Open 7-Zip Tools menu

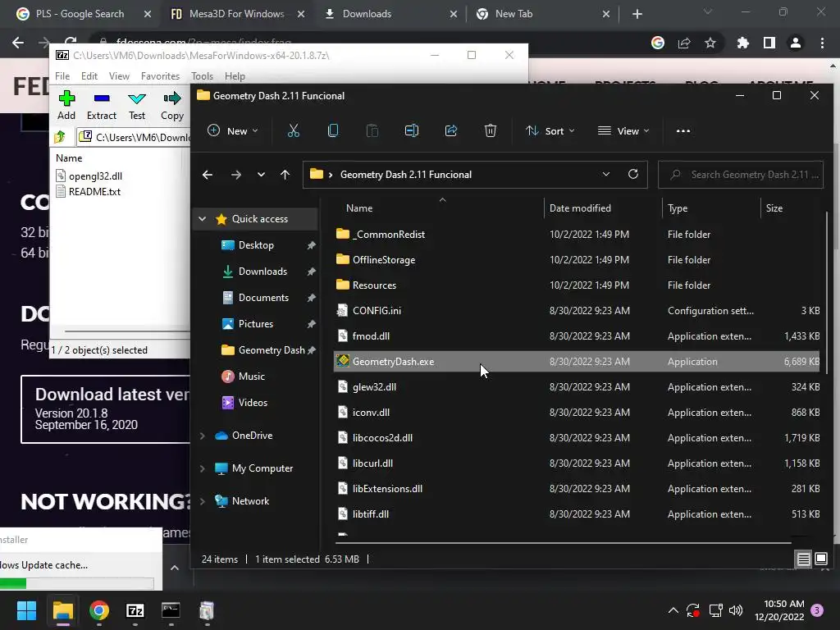tap(202, 76)
